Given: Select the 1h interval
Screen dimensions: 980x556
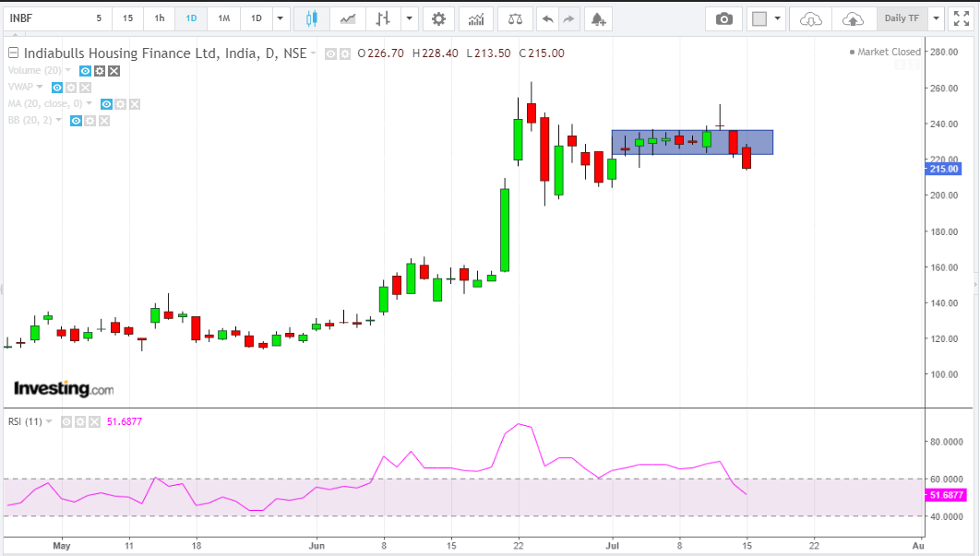Looking at the screenshot, I should tap(160, 18).
